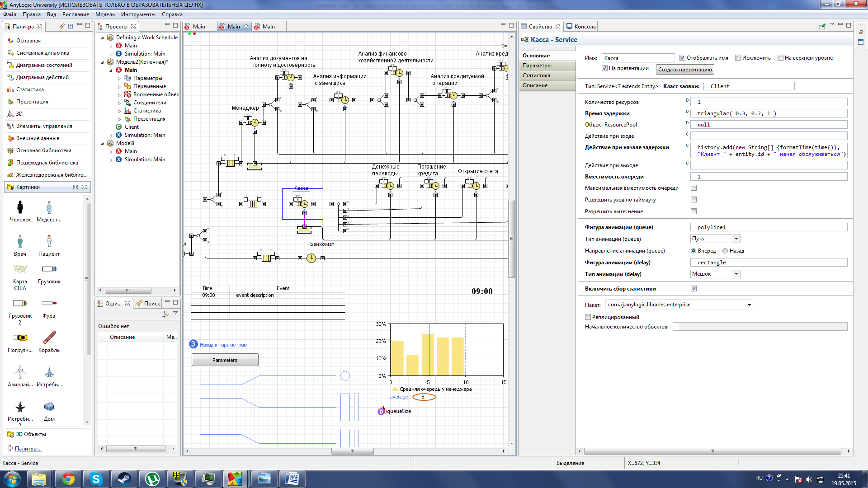Switch to the Консоль tab

(581, 27)
